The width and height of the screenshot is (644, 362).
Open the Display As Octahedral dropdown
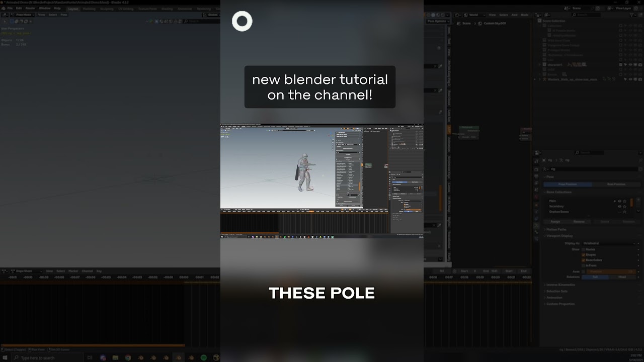(608, 243)
